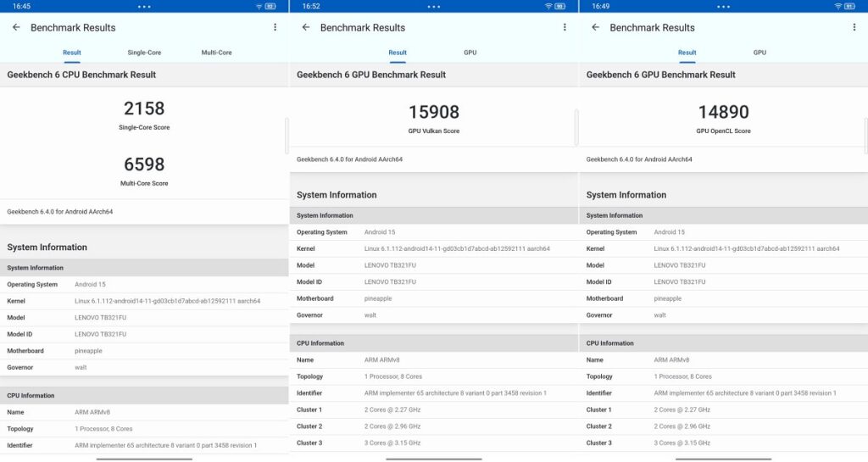Tap Cluster 2 row on Vulkan screen

coord(434,426)
